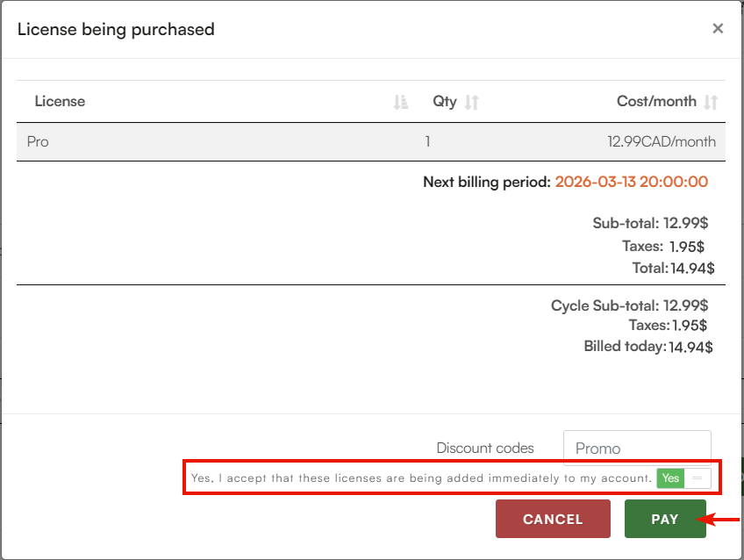
Task: Click the 12.99CAD/month cost cell
Action: click(662, 141)
